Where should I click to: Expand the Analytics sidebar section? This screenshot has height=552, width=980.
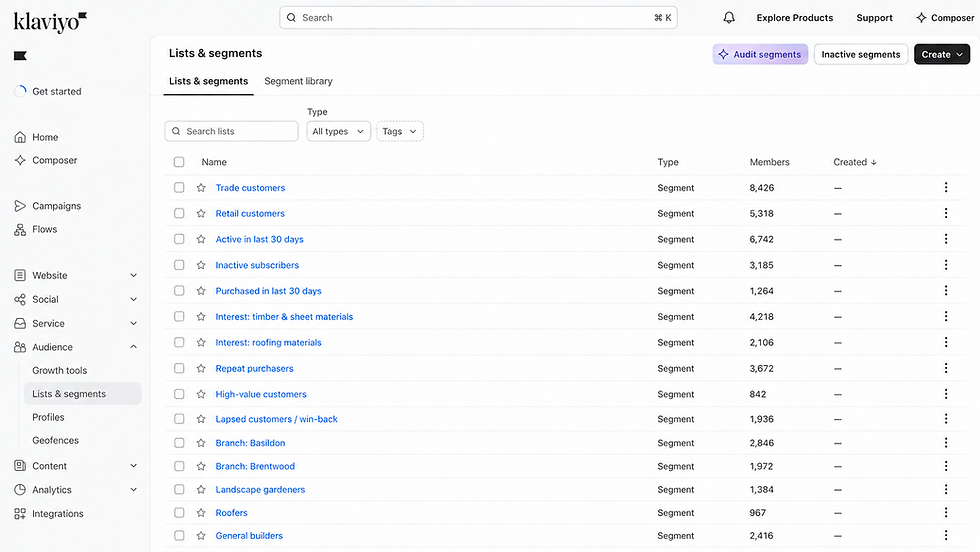click(133, 489)
